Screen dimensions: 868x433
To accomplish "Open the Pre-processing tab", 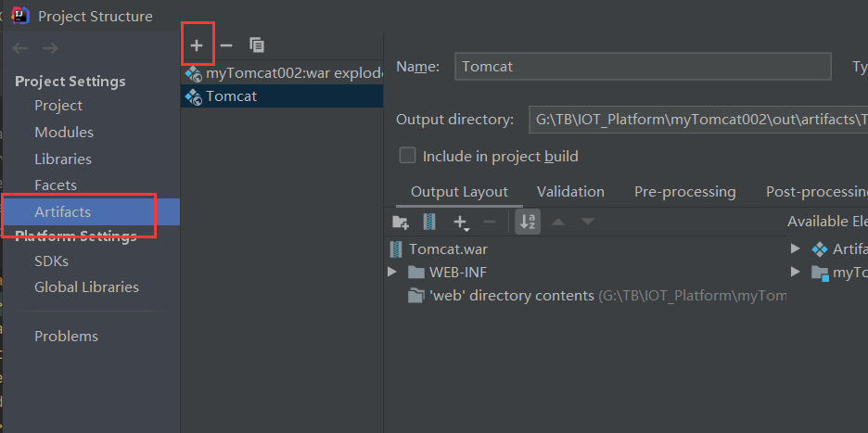I will (684, 192).
